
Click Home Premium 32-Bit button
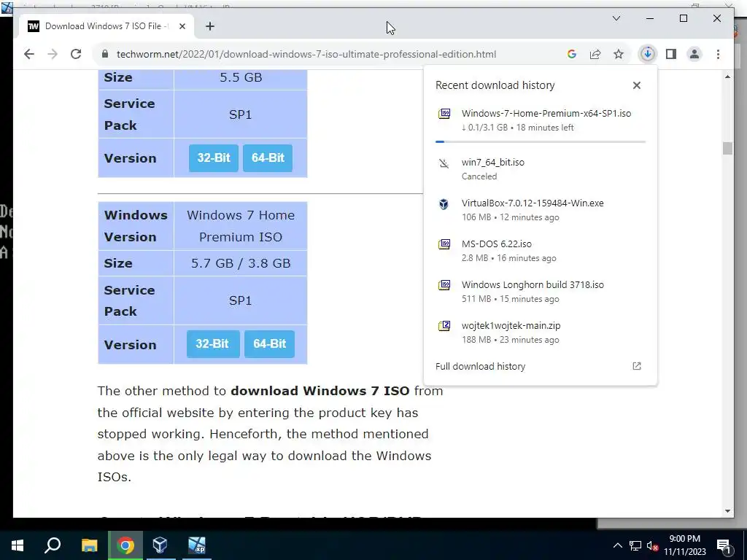[x=213, y=344]
